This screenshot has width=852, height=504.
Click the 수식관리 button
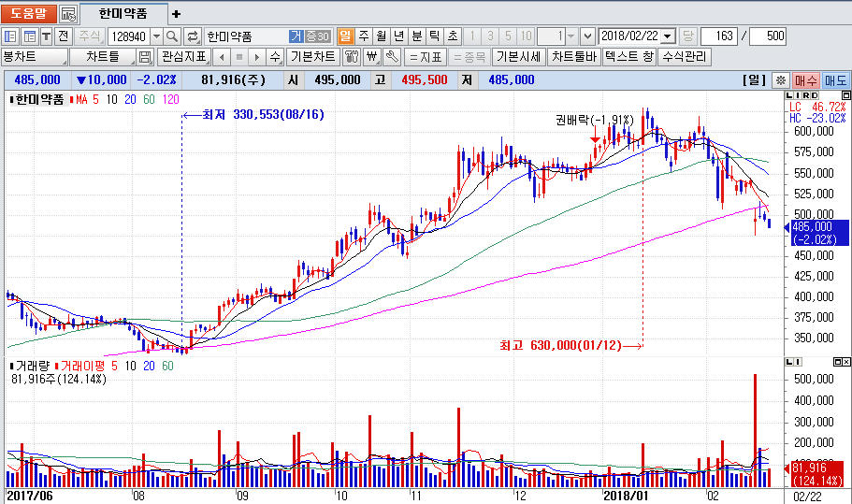686,57
